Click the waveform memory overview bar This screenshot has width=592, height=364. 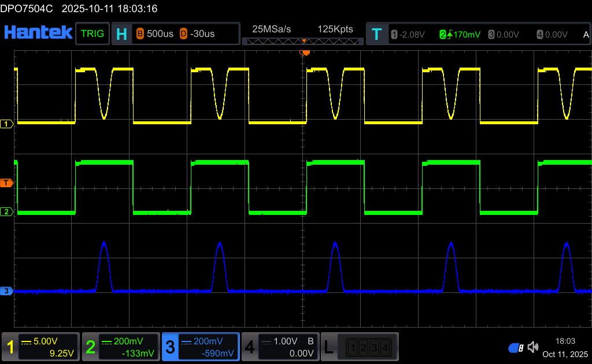[303, 41]
